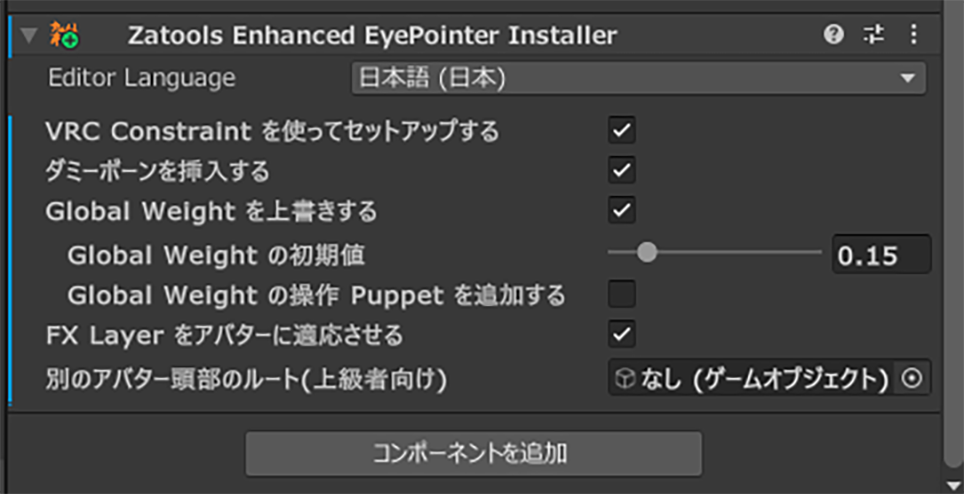Disable the VRC Constraint setup checkbox

point(622,130)
